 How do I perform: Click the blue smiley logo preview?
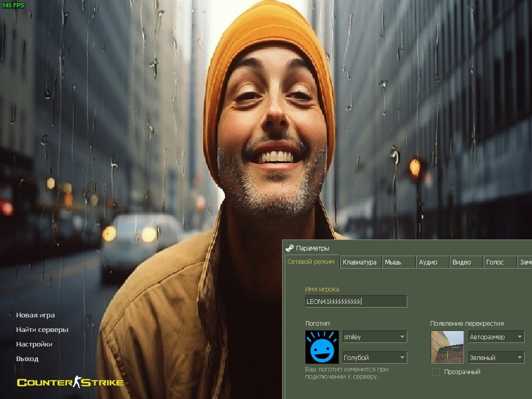tap(322, 347)
